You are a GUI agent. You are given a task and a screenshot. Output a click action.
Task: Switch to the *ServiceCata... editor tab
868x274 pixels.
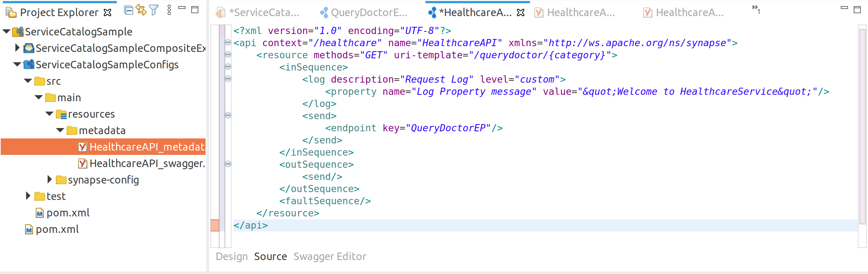coord(257,13)
